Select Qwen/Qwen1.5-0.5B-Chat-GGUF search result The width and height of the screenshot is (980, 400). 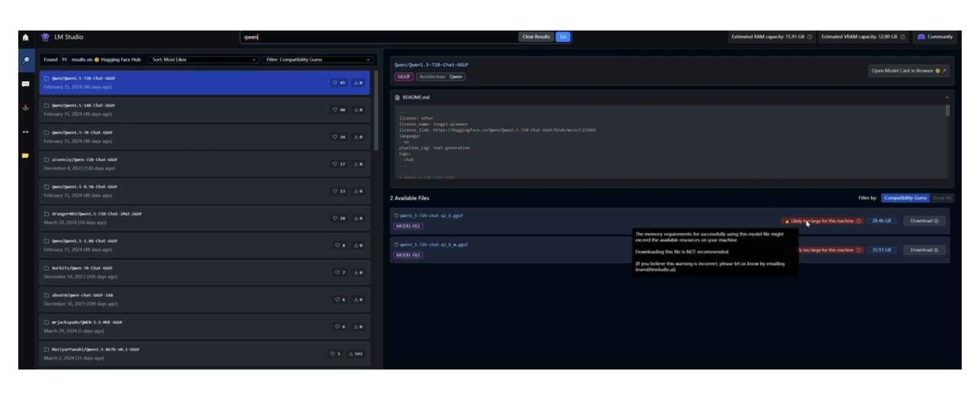click(x=204, y=191)
